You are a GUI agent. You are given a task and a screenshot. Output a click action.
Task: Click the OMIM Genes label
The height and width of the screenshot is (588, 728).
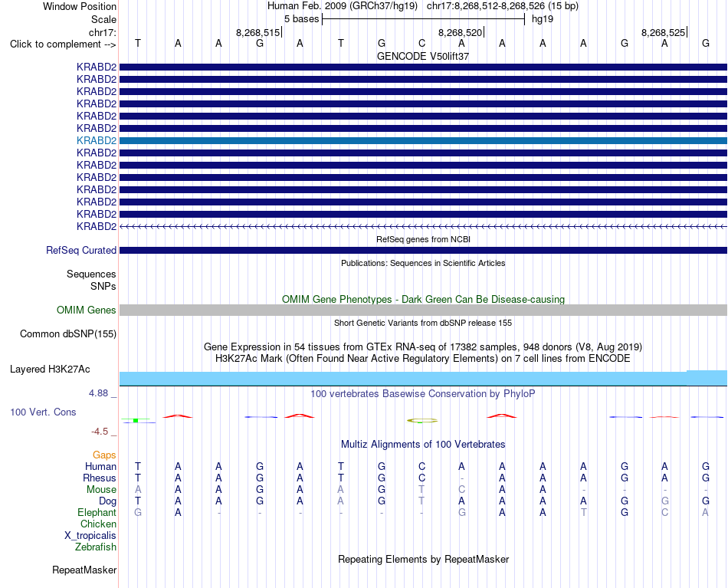(x=87, y=310)
